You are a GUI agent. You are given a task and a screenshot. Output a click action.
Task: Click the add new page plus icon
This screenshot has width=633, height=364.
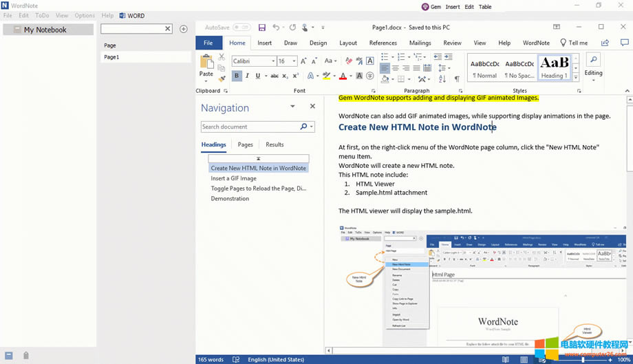click(x=183, y=29)
